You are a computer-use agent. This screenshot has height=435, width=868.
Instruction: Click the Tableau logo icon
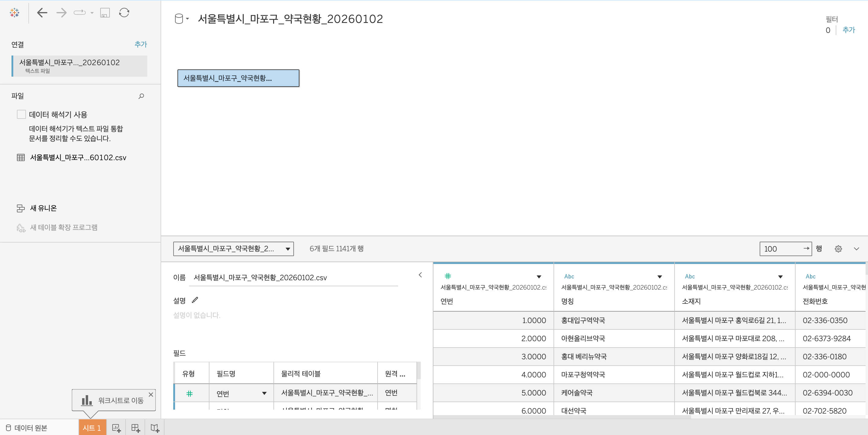coord(14,13)
